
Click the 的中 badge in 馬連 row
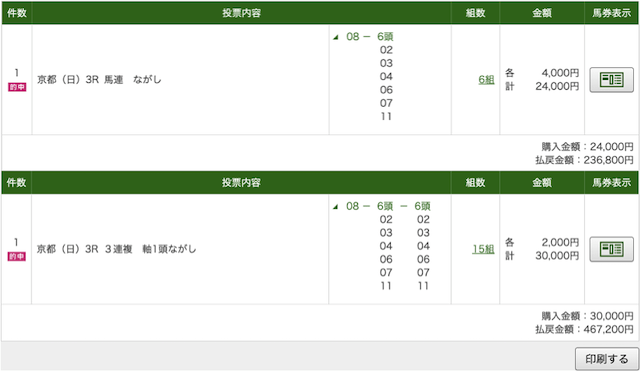coord(17,87)
